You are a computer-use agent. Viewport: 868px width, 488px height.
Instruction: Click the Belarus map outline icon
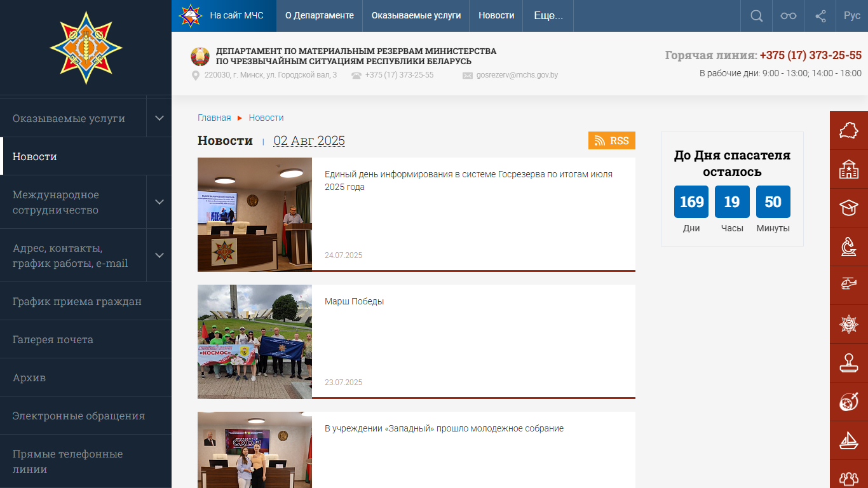tap(849, 130)
